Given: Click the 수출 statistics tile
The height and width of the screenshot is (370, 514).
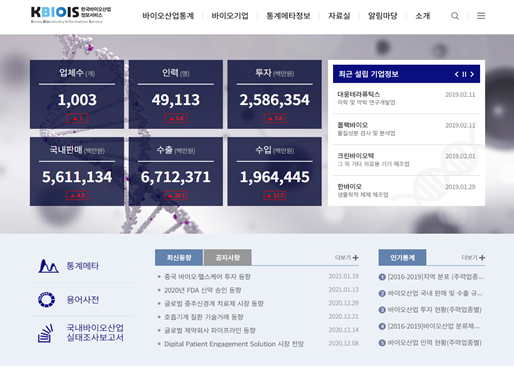Looking at the screenshot, I should [176, 171].
